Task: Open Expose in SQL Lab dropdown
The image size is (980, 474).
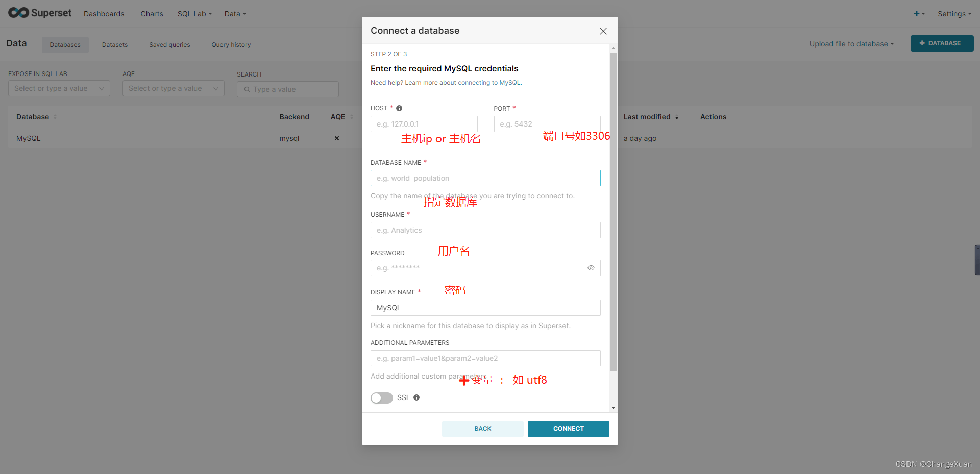Action: [x=59, y=88]
